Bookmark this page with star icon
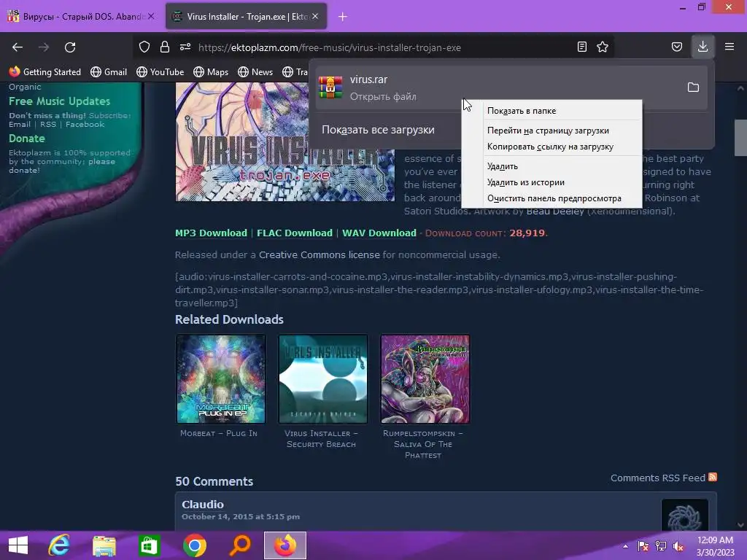The image size is (747, 560). click(x=603, y=47)
